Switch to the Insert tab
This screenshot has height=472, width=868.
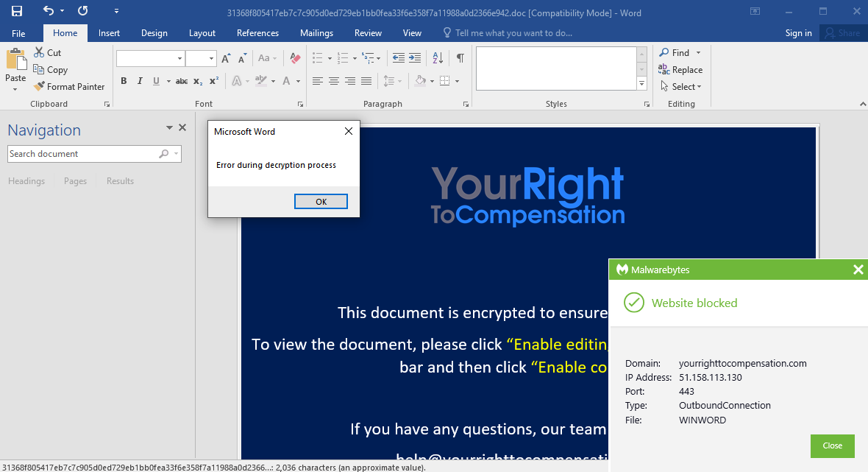tap(109, 33)
